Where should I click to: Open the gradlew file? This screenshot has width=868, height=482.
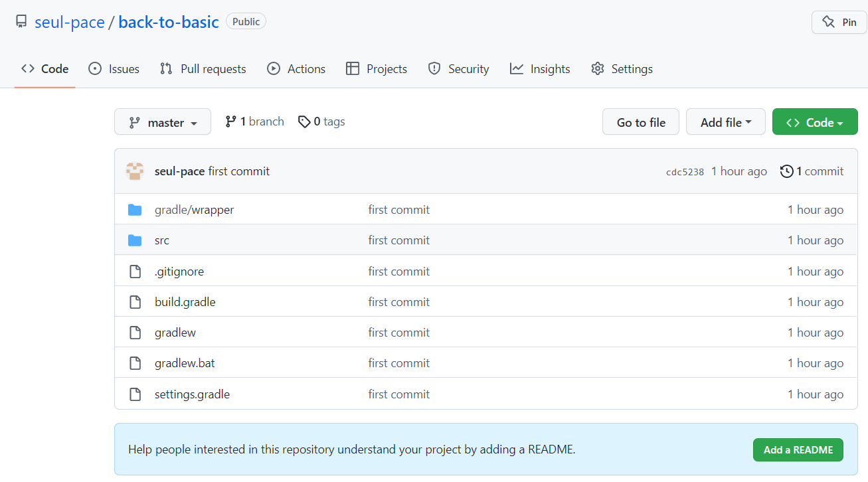tap(175, 333)
